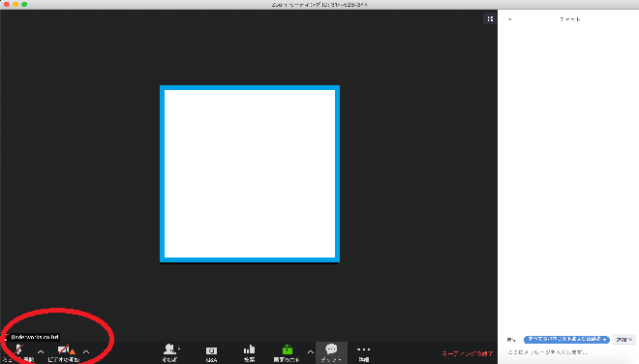Maximize the Zoom window with green button
The width and height of the screenshot is (639, 364).
point(24,4)
